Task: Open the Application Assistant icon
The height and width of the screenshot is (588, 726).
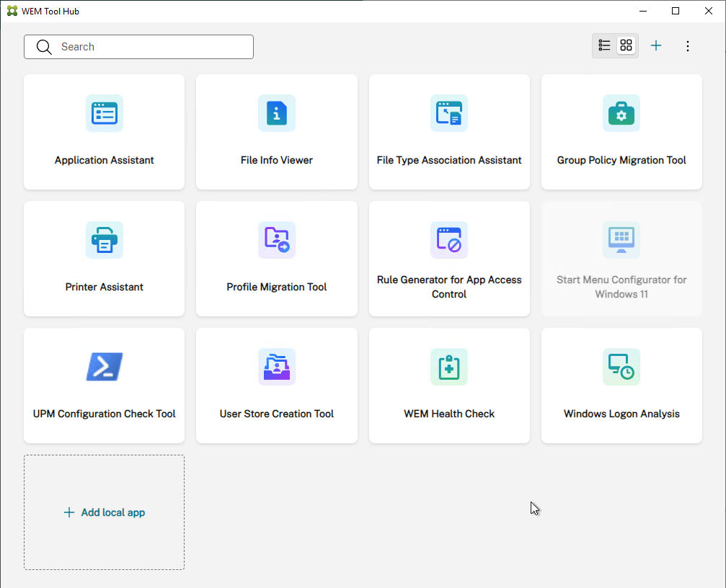Action: (104, 113)
